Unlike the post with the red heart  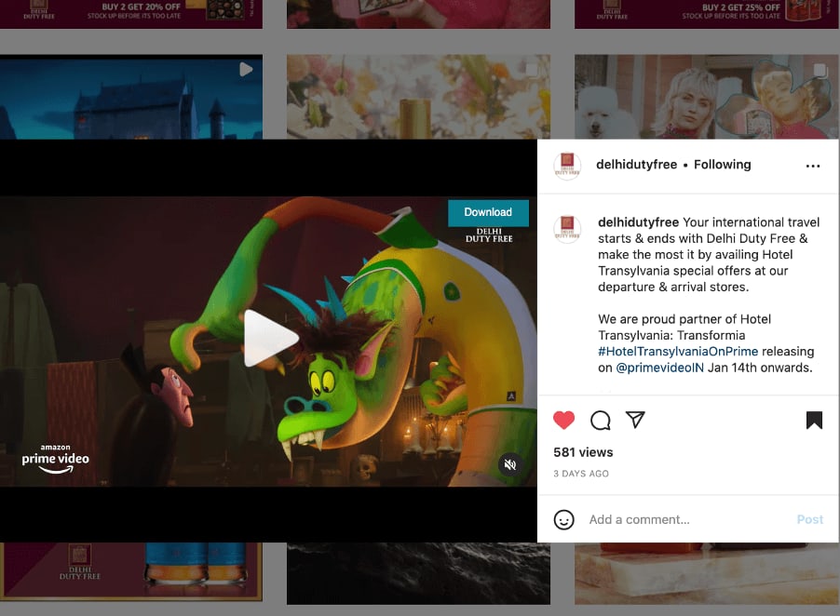[x=563, y=420]
